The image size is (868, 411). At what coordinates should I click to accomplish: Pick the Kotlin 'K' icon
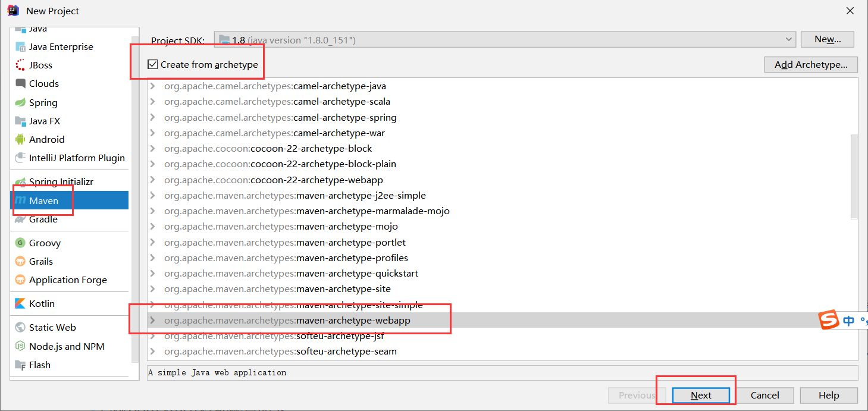(21, 304)
